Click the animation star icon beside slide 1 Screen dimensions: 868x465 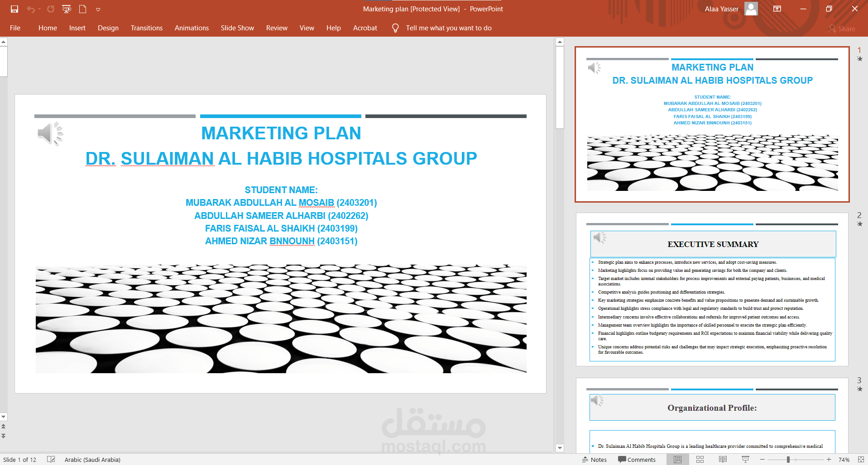click(x=860, y=59)
